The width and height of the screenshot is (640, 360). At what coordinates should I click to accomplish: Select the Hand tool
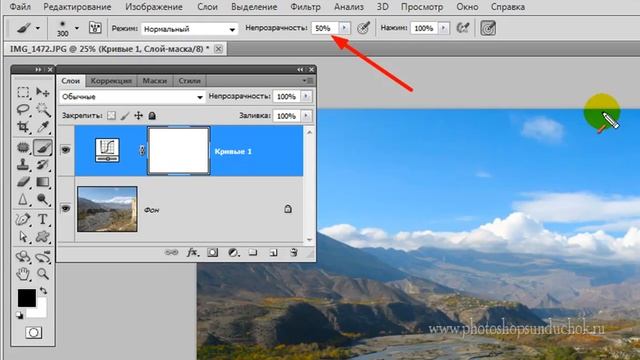pos(23,274)
